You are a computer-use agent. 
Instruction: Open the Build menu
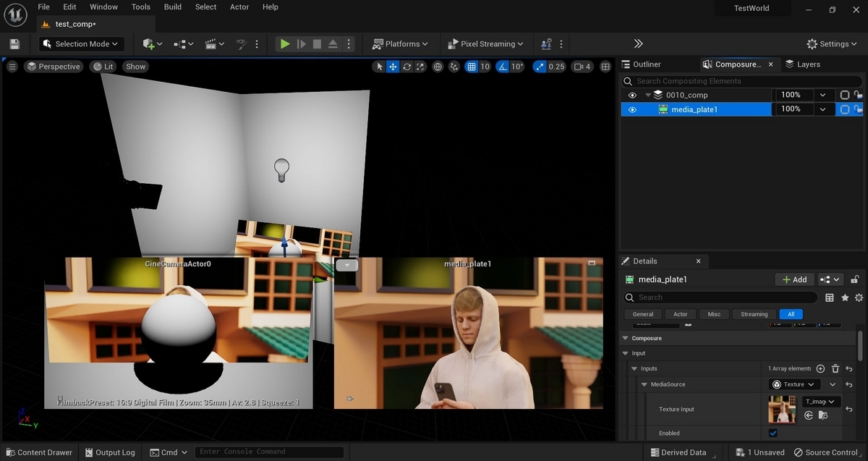coord(173,7)
